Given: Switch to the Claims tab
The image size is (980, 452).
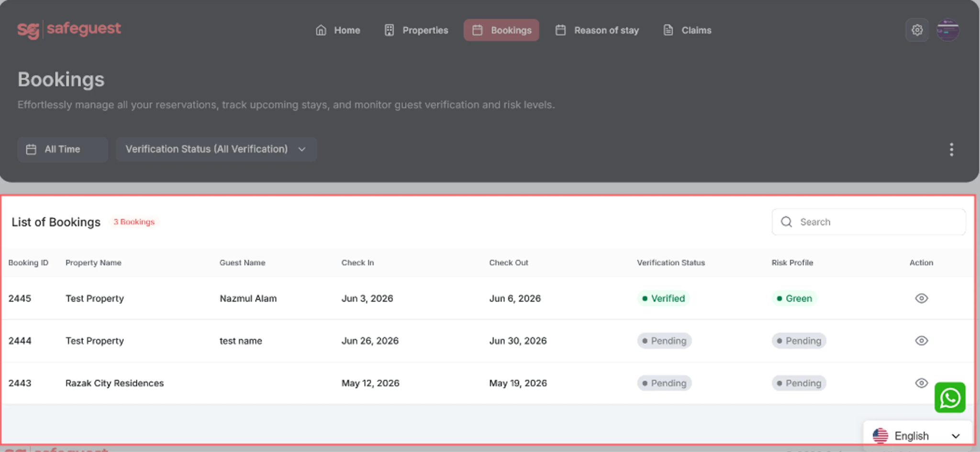Looking at the screenshot, I should point(687,30).
